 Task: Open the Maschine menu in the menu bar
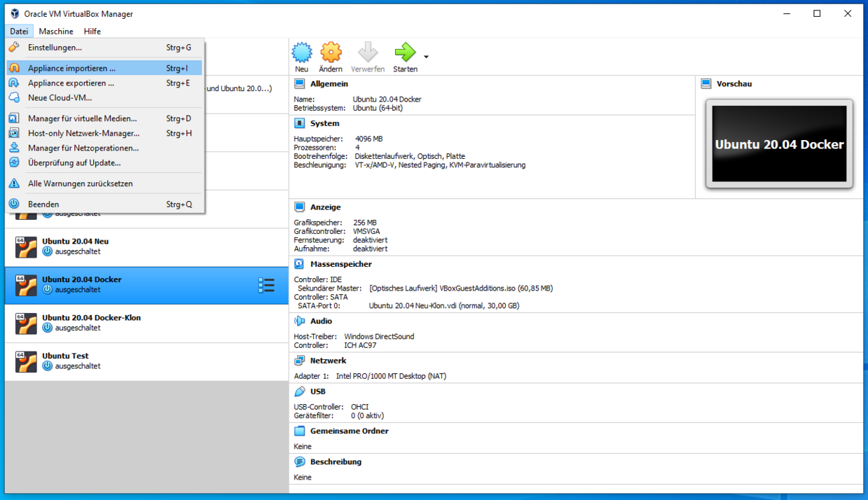coord(56,32)
